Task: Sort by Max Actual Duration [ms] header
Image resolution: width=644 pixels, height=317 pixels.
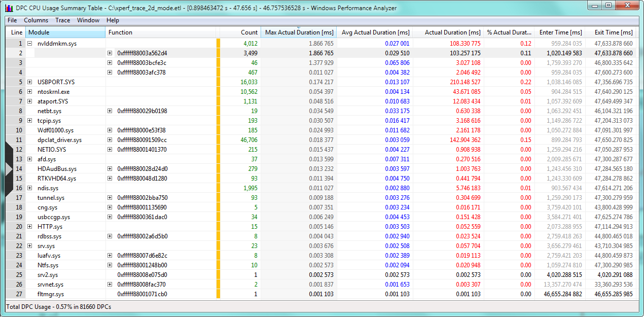Action: click(299, 32)
